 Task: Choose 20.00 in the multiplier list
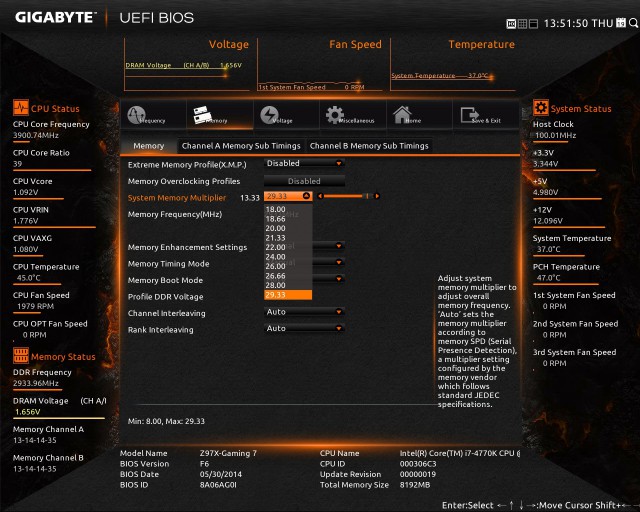pyautogui.click(x=288, y=228)
